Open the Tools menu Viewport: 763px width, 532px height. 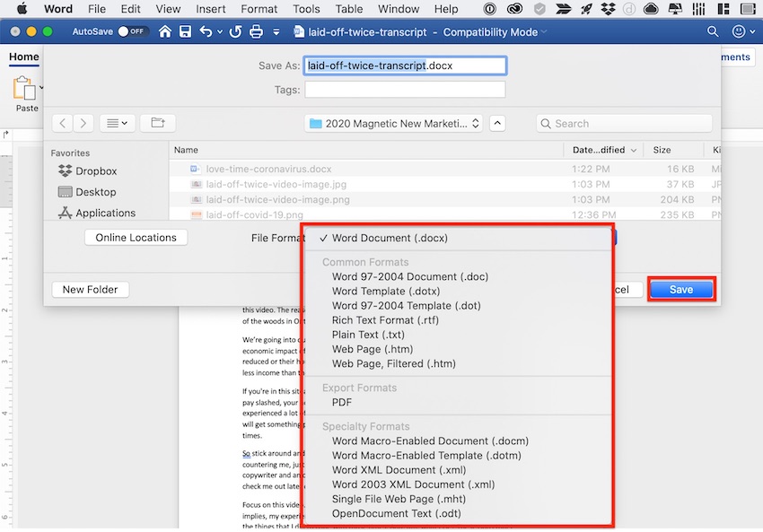[306, 9]
